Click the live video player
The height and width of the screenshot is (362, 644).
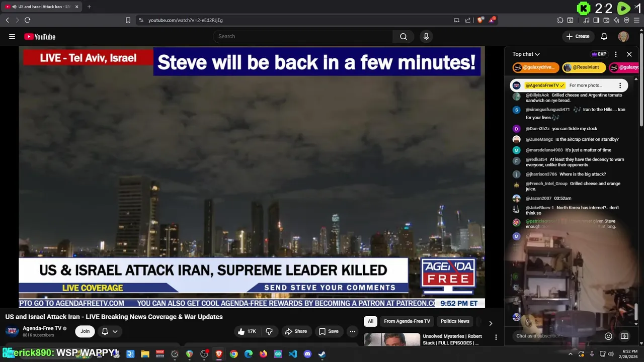pos(252,177)
